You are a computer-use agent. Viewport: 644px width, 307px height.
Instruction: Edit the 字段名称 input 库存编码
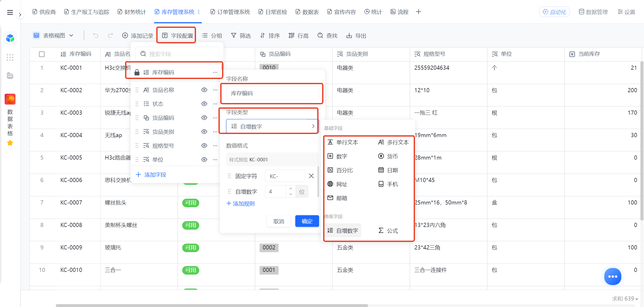click(x=272, y=93)
